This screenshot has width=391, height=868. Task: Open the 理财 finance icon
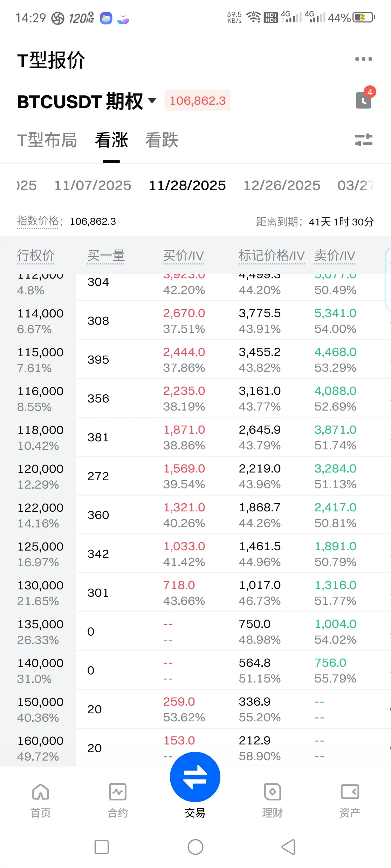coord(273,800)
